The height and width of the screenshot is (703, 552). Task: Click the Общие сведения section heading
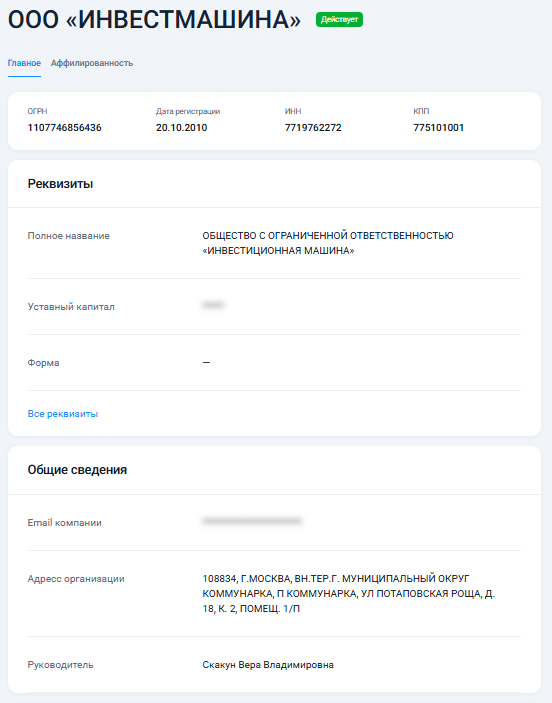(77, 470)
